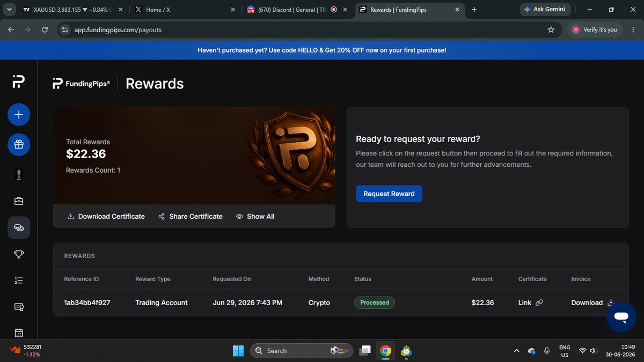Open a new browser tab
The height and width of the screenshot is (362, 644).
[x=474, y=10]
